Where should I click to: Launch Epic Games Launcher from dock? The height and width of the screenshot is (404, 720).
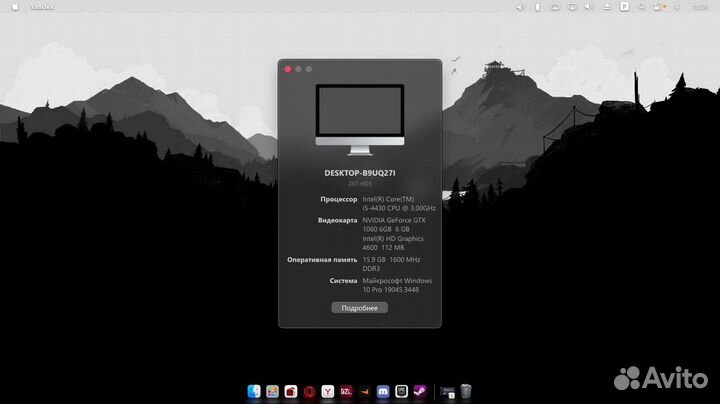tap(401, 391)
